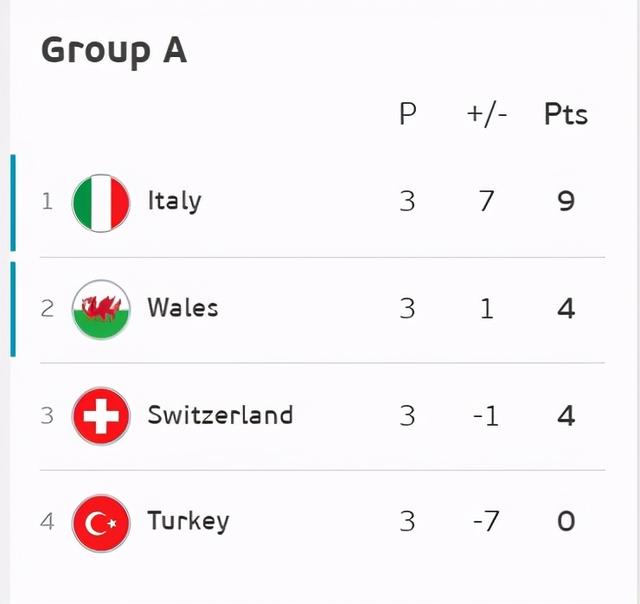Click the P column header
This screenshot has width=640, height=604.
click(407, 114)
